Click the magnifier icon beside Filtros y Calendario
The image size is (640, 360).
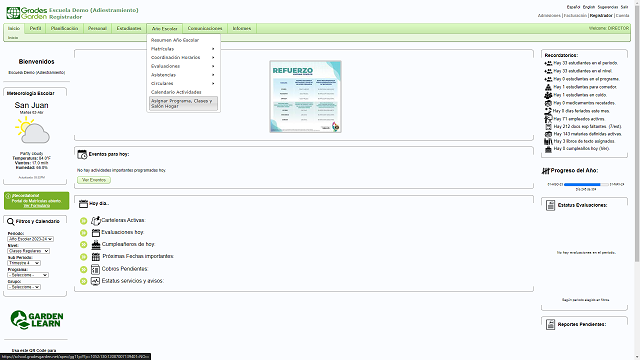coord(11,222)
